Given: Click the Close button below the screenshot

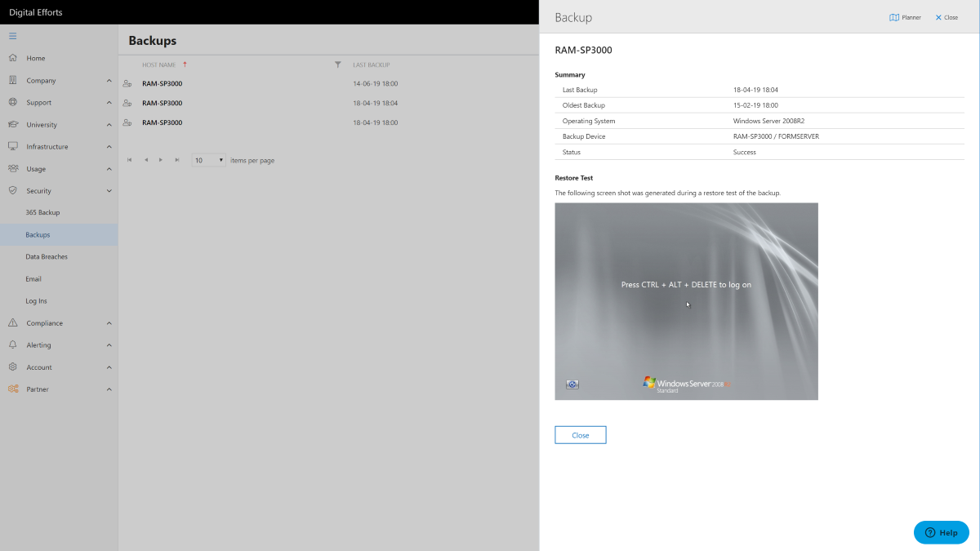Looking at the screenshot, I should click(581, 435).
